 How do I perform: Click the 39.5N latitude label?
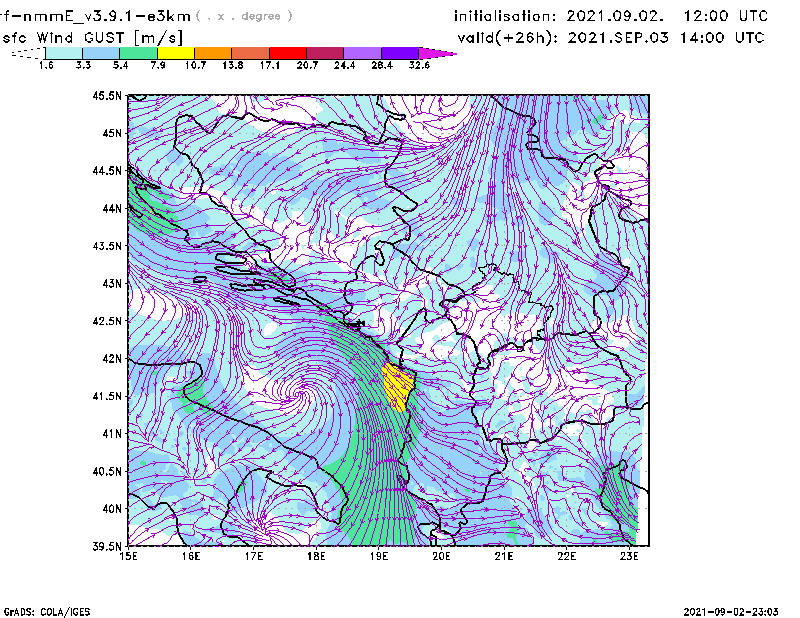click(x=107, y=546)
